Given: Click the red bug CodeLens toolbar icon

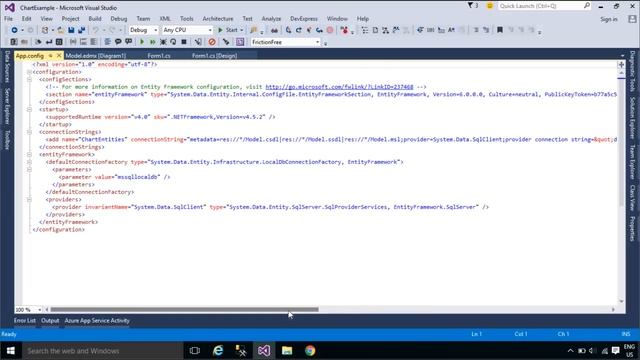Looking at the screenshot, I should tap(345, 30).
